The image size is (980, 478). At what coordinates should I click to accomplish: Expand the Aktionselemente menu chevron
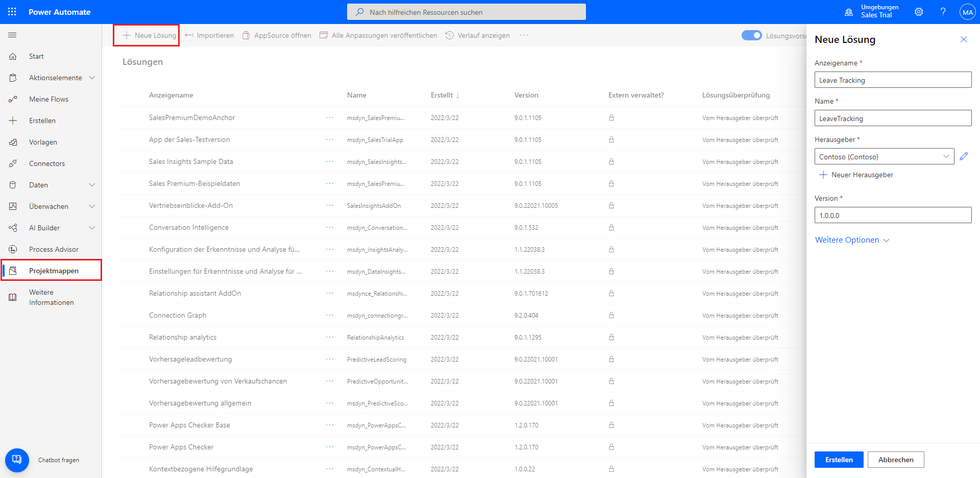point(92,78)
